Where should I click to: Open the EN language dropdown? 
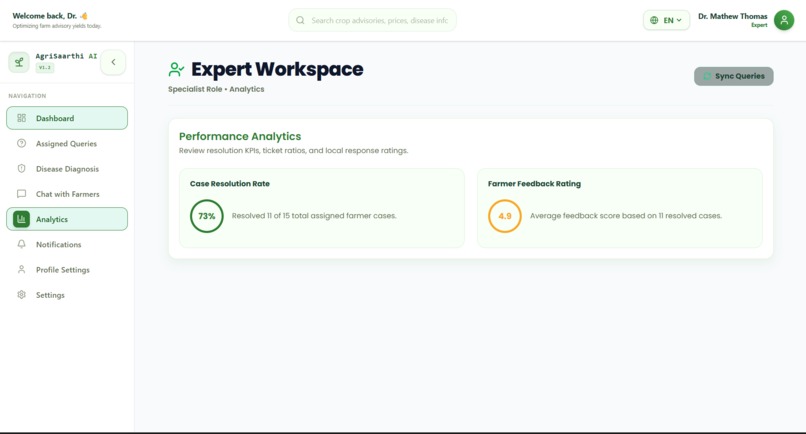pos(666,21)
